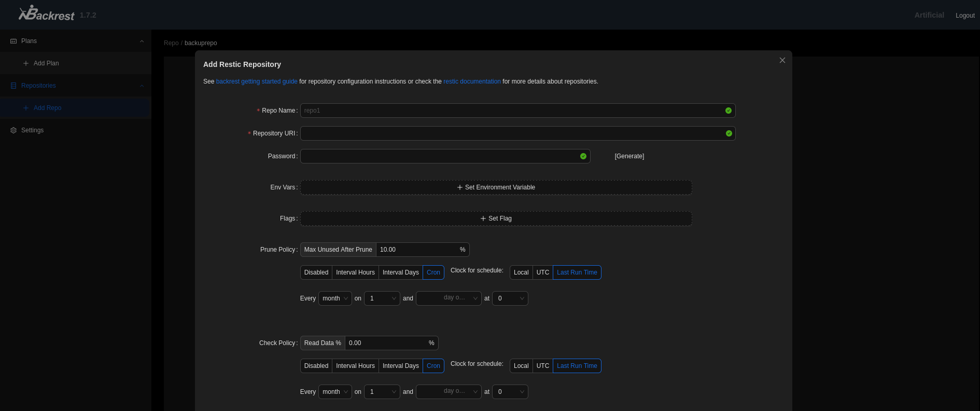Click the Backrest logo icon
Screen dimensions: 980x411
tap(46, 13)
